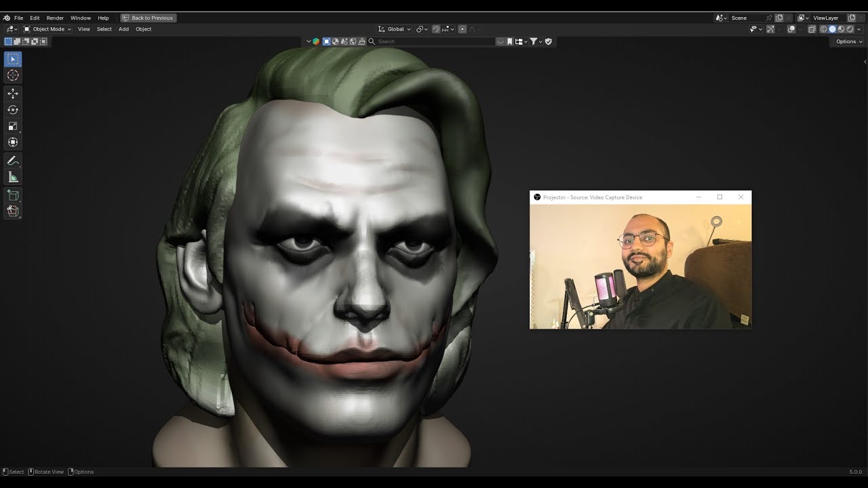The image size is (868, 488).
Task: Activate the 3D Cursor tool
Action: [13, 75]
